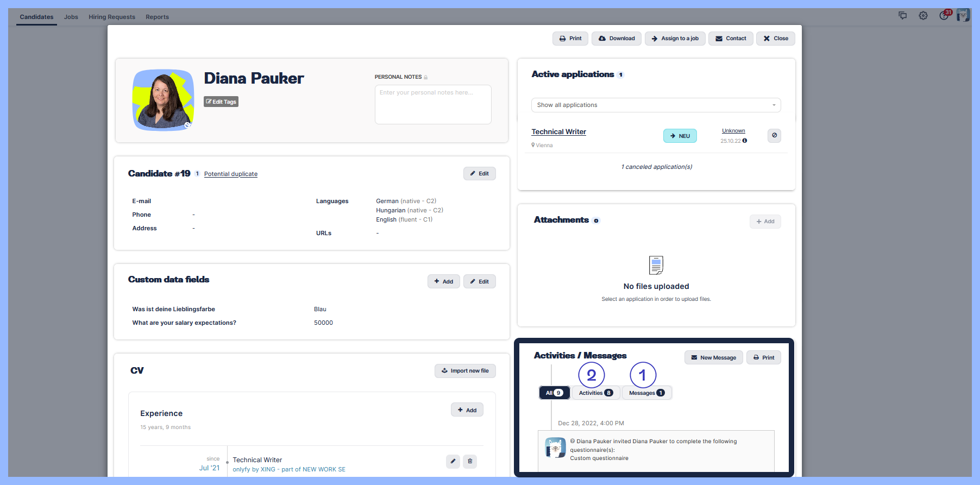Click Diana Pauker's profile photo
Image resolution: width=980 pixels, height=485 pixels.
[x=163, y=100]
